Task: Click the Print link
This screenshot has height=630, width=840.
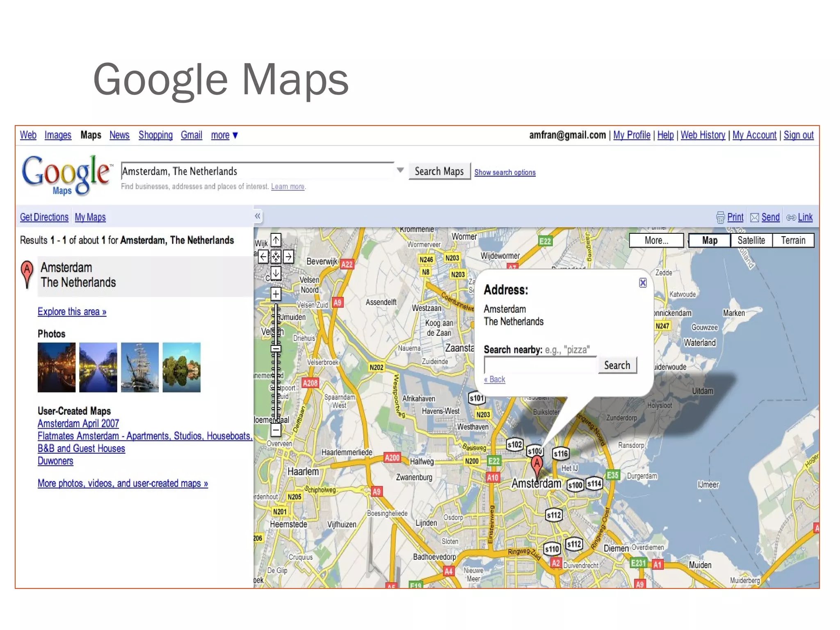Action: click(x=735, y=217)
